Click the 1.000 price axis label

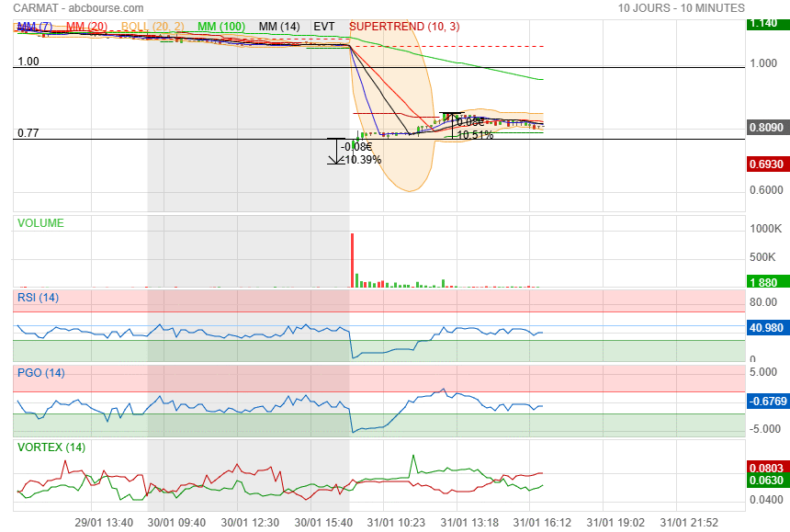coord(763,63)
